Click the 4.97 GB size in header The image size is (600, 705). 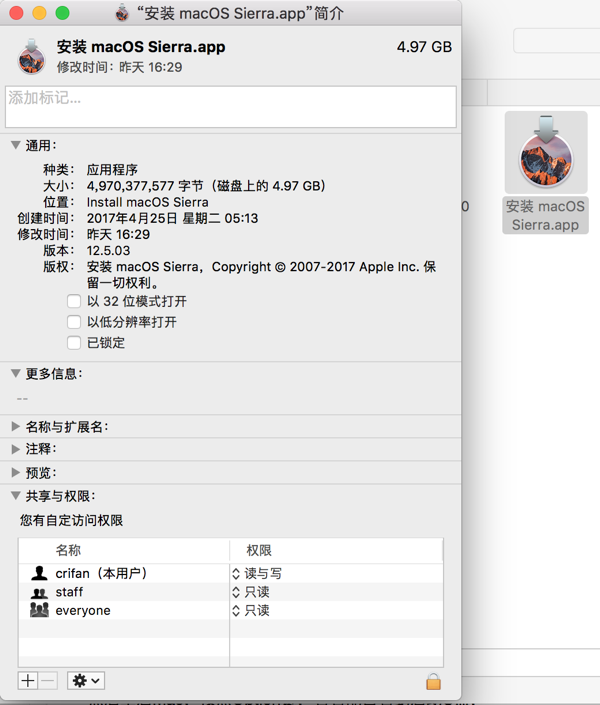point(424,47)
